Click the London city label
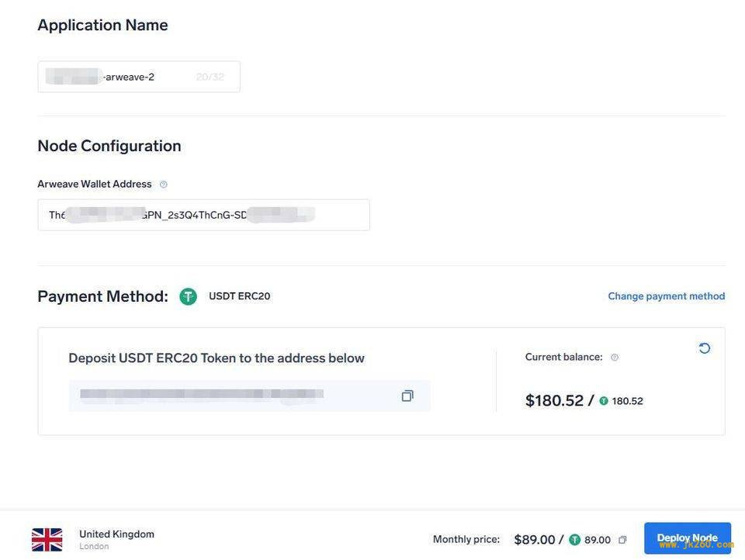Image resolution: width=745 pixels, height=560 pixels. pos(94,546)
